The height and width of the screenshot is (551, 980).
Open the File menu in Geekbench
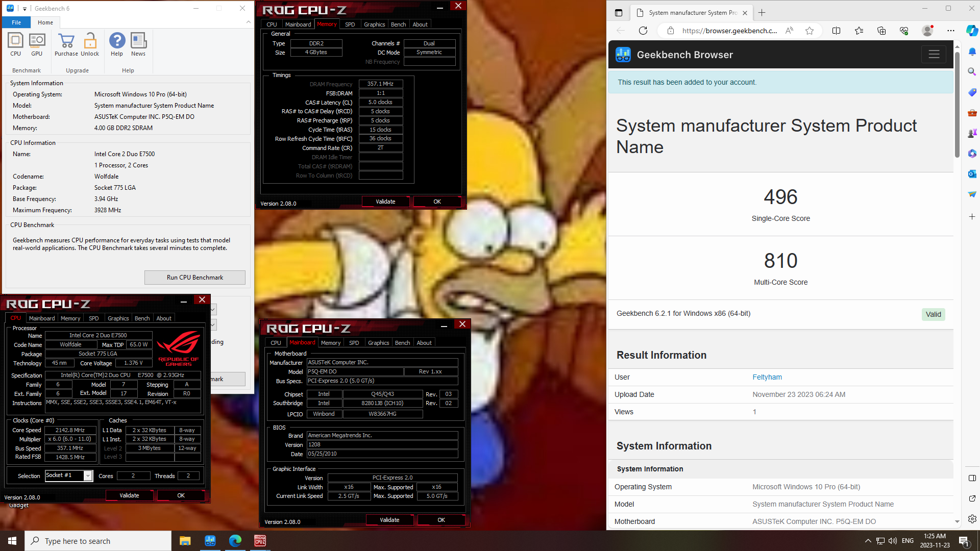point(16,22)
